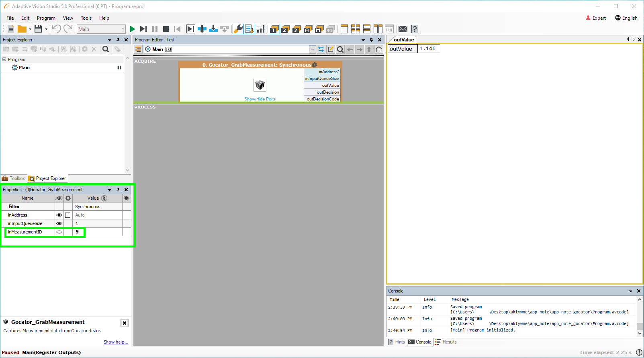This screenshot has width=644, height=358.
Task: Click Show/Hide Ports on Gocator filter
Action: click(x=260, y=99)
